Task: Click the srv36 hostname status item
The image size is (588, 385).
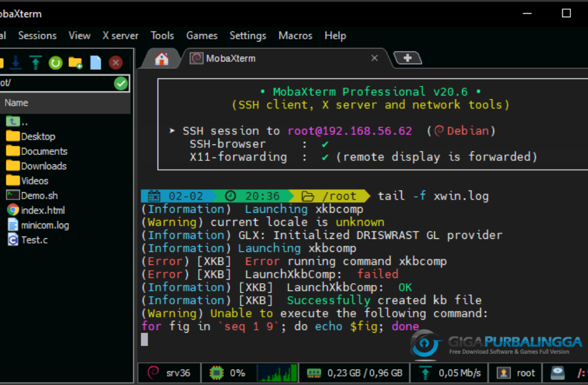Action: coord(169,372)
